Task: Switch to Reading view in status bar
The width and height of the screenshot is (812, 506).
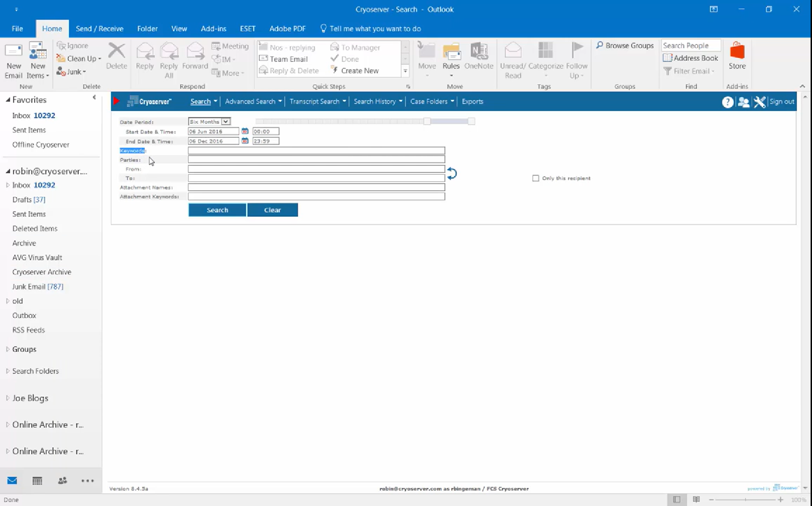Action: point(696,499)
